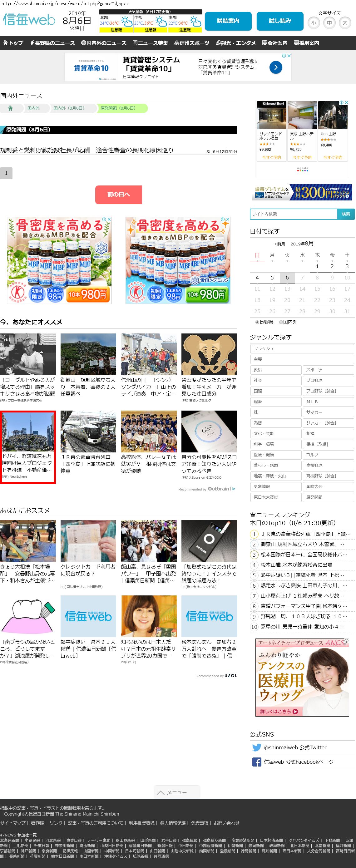This screenshot has height=868, width=356.
Task: Select the 国内外 radio button
Action: (281, 322)
